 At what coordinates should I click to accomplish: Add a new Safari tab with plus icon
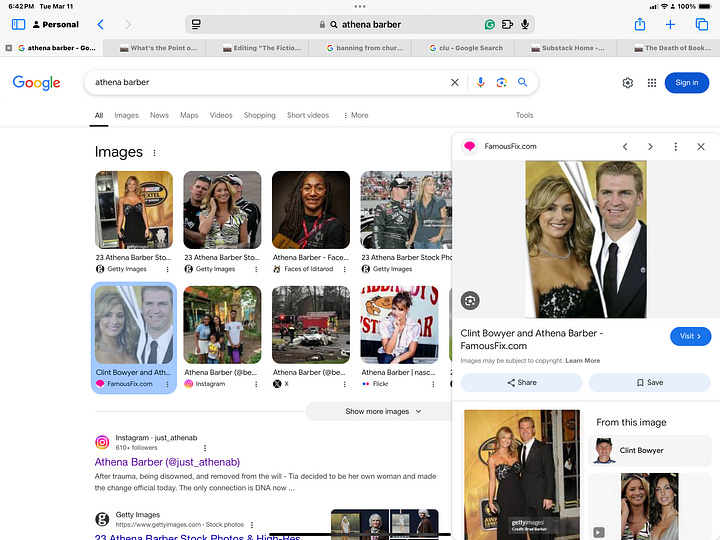[x=670, y=24]
